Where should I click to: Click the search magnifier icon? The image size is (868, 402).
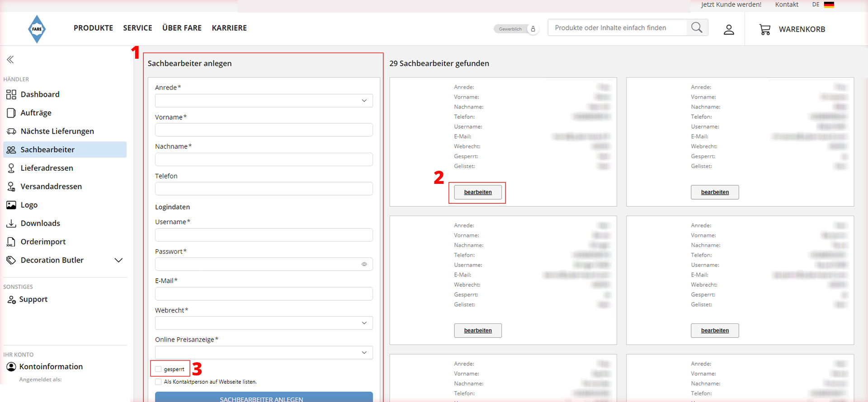(697, 28)
